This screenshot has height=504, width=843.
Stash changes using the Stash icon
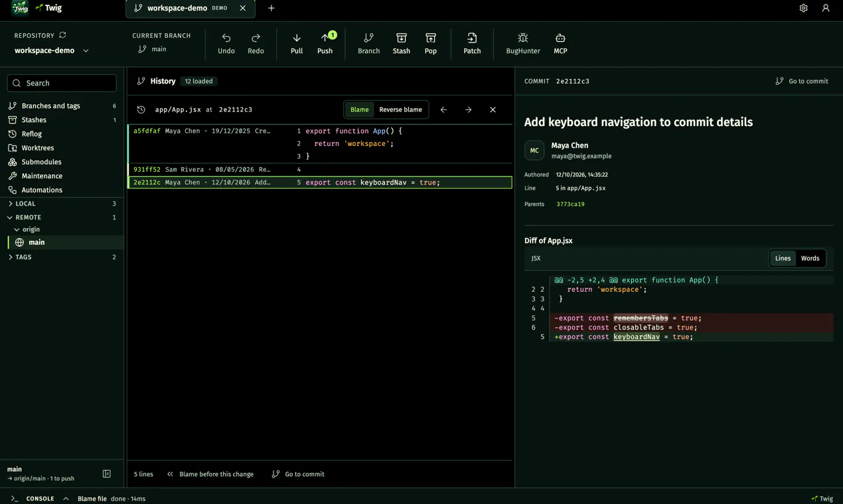(x=401, y=38)
